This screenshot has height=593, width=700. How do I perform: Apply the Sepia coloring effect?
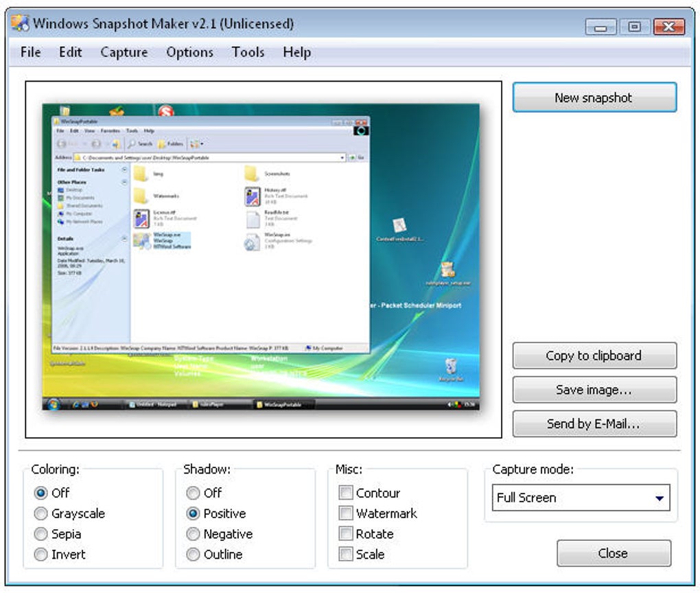point(40,534)
